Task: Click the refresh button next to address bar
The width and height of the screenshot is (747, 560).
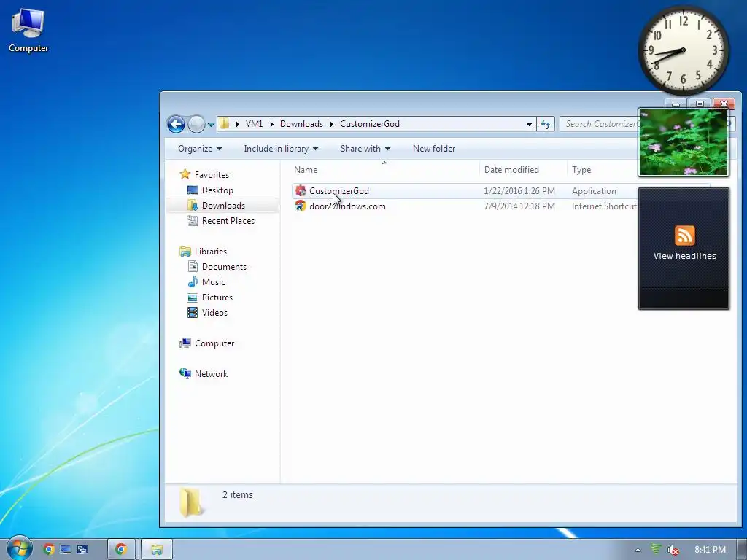Action: click(x=546, y=124)
